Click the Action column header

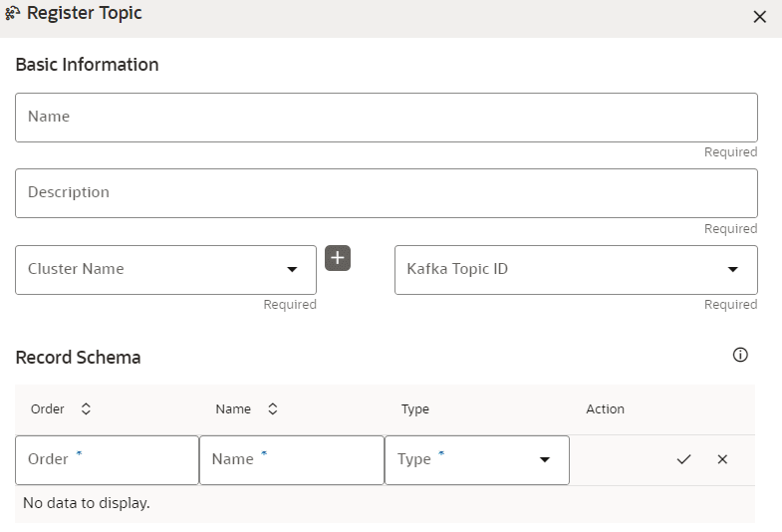[x=605, y=408]
